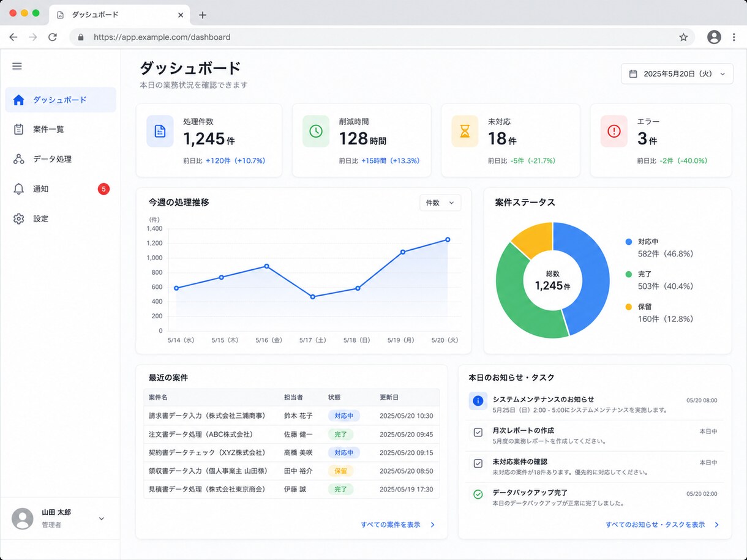Viewport: 747px width, 560px height.
Task: Click the 完了 badge for 見積書データ処理
Action: pyautogui.click(x=340, y=489)
